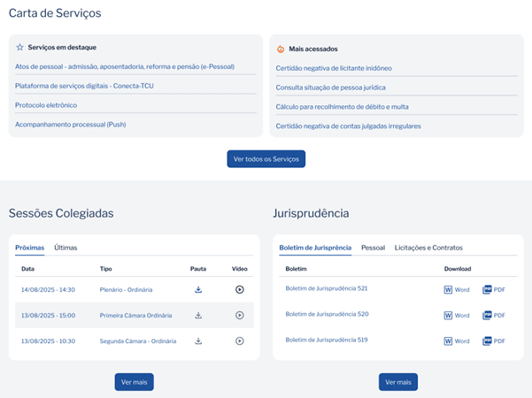Download pauta for Primeira Câmara Ordinária
Image resolution: width=532 pixels, height=398 pixels.
199,315
